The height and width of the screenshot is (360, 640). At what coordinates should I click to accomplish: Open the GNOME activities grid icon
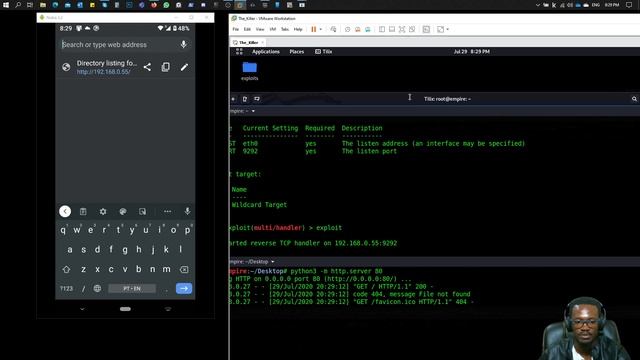tap(239, 51)
